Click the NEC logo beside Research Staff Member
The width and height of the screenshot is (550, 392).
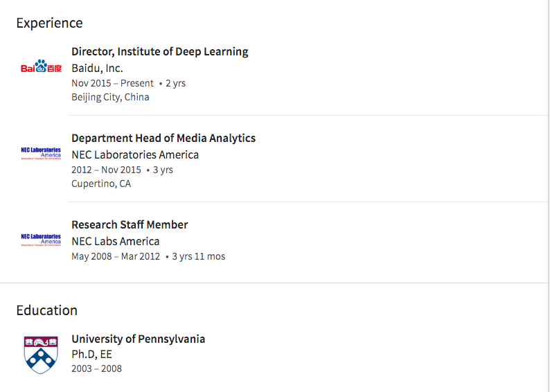[41, 240]
